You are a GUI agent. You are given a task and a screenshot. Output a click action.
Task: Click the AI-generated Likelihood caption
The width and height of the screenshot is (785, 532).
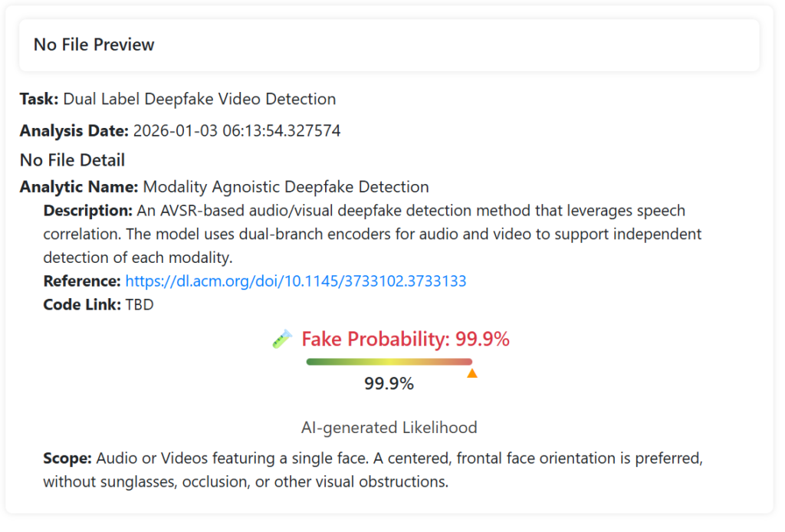point(389,428)
